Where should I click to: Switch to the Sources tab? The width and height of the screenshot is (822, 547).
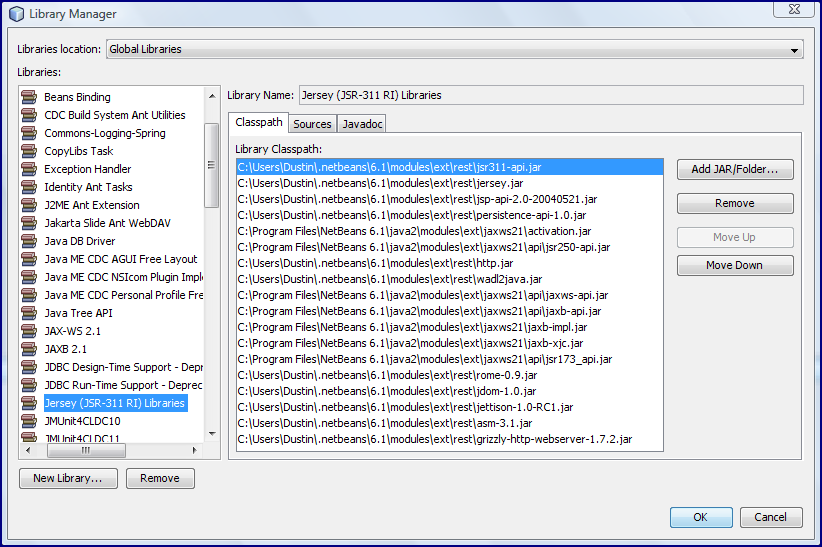click(x=312, y=124)
